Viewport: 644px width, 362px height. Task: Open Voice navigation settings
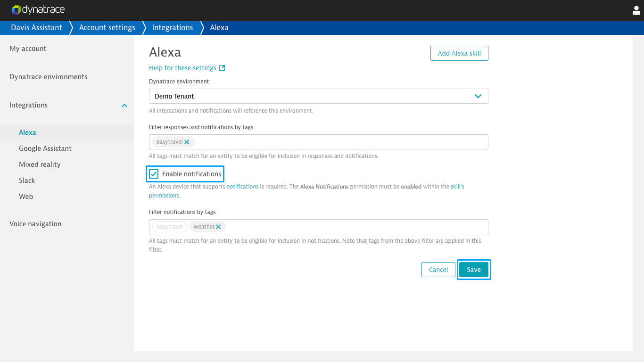pyautogui.click(x=35, y=224)
